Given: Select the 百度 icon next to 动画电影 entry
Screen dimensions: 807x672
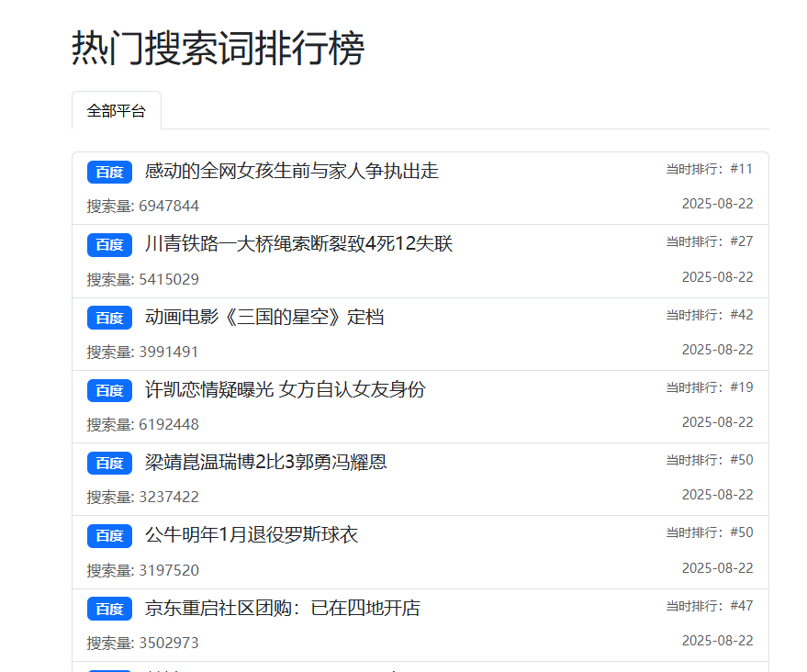Looking at the screenshot, I should pyautogui.click(x=108, y=317).
